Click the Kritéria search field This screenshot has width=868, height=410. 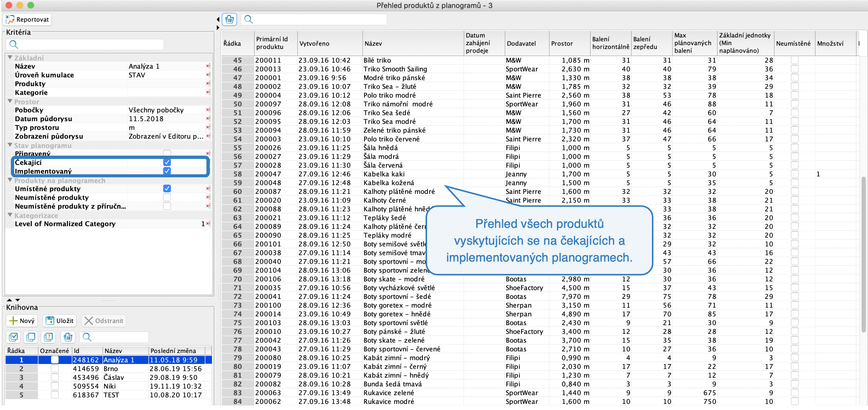(85, 45)
